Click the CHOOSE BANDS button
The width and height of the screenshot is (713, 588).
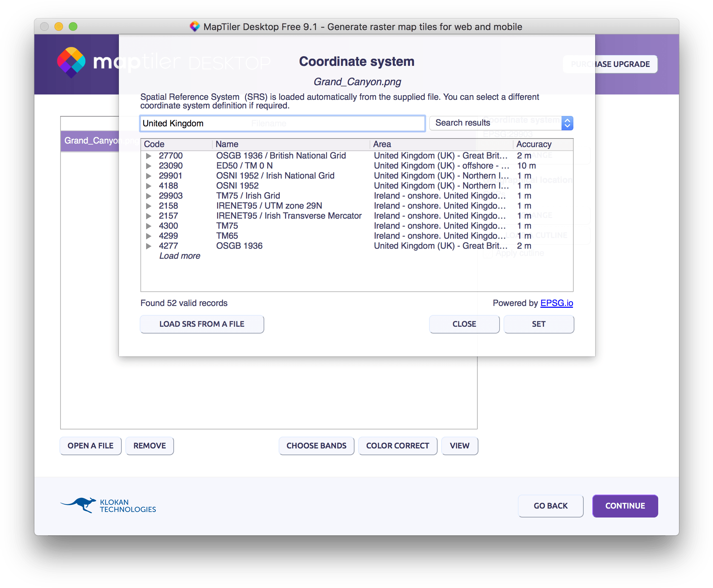[x=316, y=446]
